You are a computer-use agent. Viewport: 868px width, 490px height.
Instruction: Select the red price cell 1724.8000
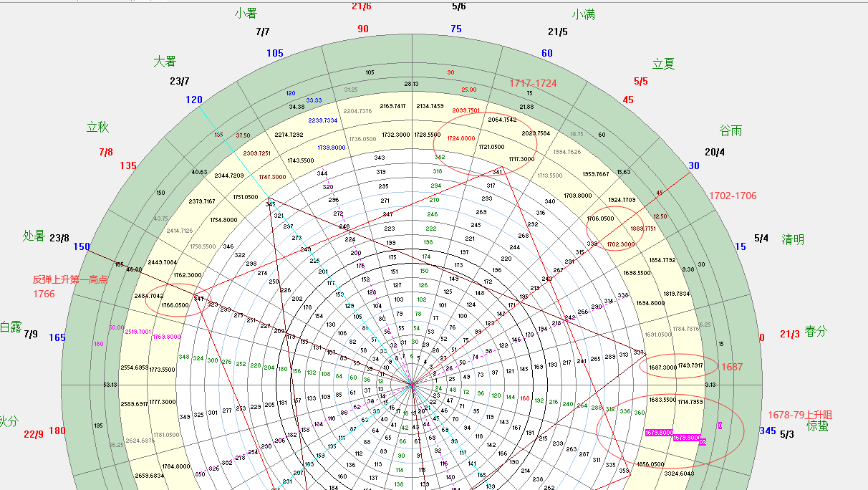coord(460,138)
